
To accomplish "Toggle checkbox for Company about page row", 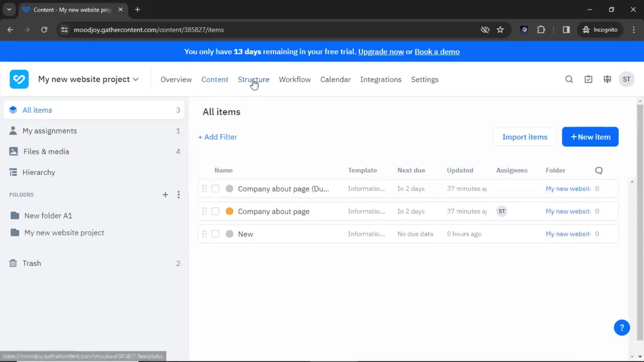I will 215,211.
